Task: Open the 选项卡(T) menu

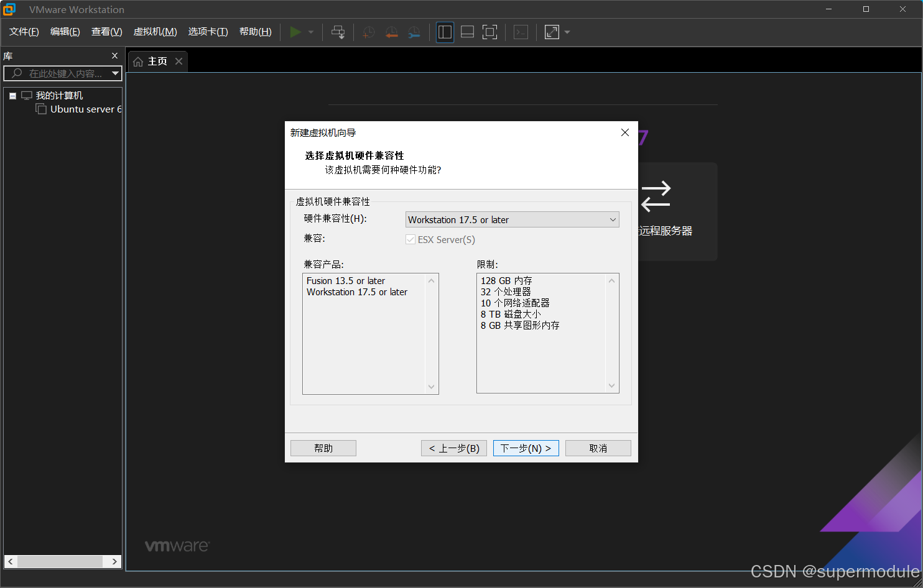Action: tap(208, 32)
